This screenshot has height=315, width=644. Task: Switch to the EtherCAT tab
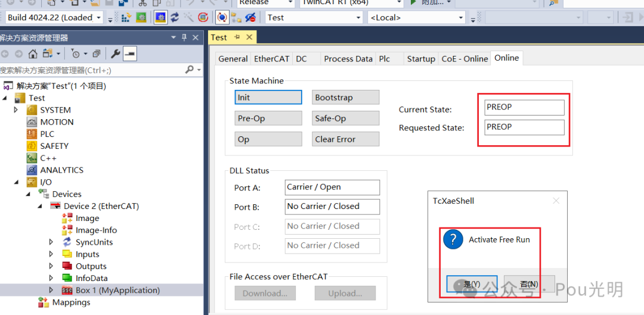272,59
